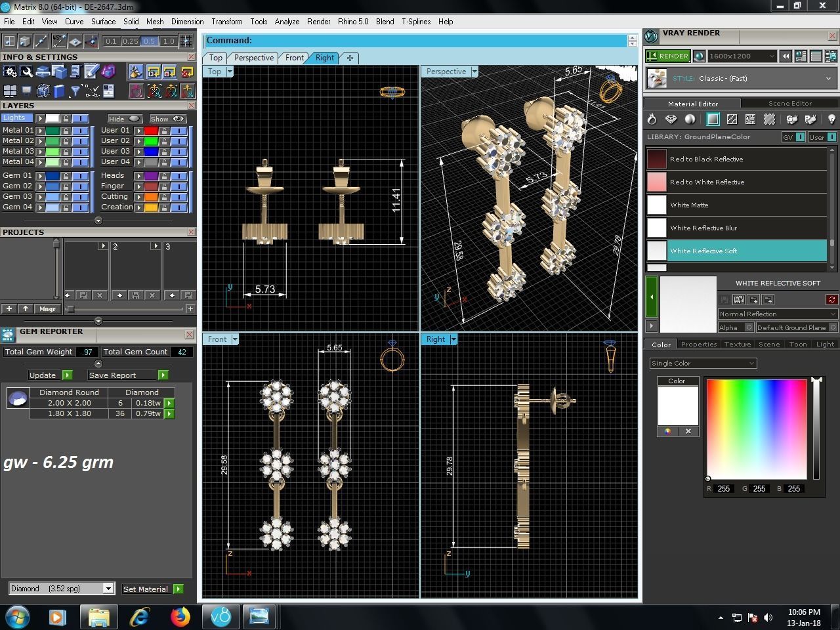Click the rainbow color picker field
Image resolution: width=840 pixels, height=630 pixels.
click(757, 429)
